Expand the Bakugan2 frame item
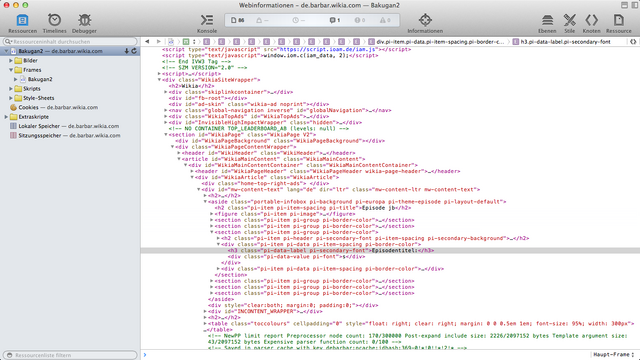The height and width of the screenshot is (360, 640). tap(16, 79)
